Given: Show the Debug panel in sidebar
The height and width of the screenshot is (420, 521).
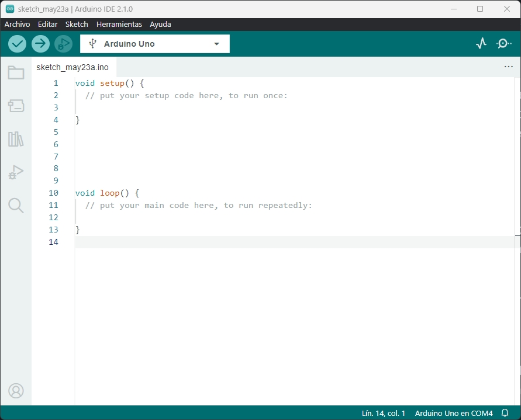Looking at the screenshot, I should point(16,172).
